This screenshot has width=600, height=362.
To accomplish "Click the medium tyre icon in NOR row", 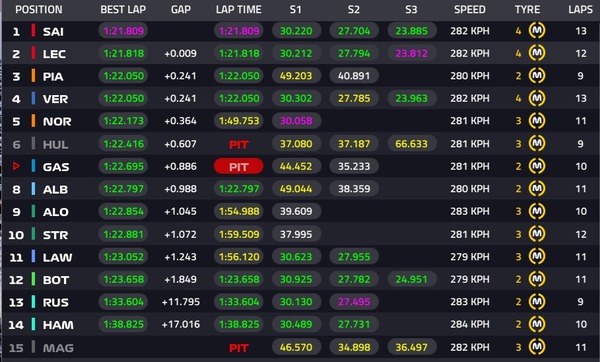I will click(537, 121).
